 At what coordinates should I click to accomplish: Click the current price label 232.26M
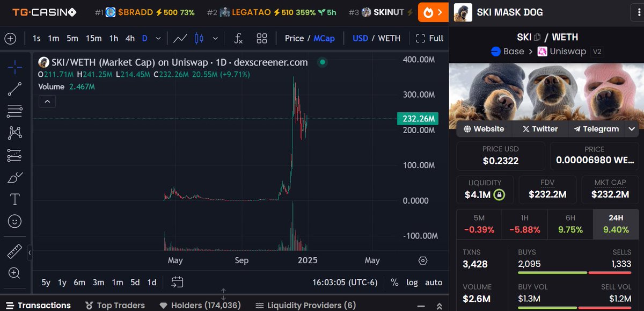click(x=417, y=119)
